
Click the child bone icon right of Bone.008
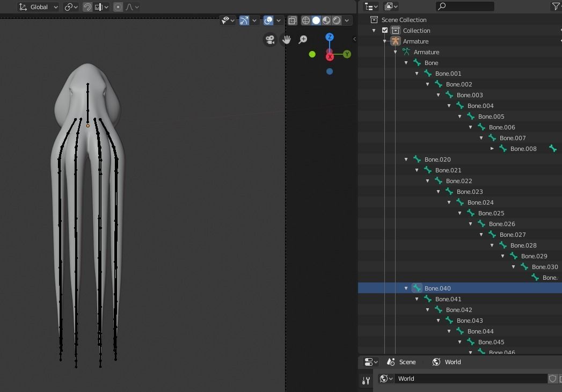pos(553,148)
